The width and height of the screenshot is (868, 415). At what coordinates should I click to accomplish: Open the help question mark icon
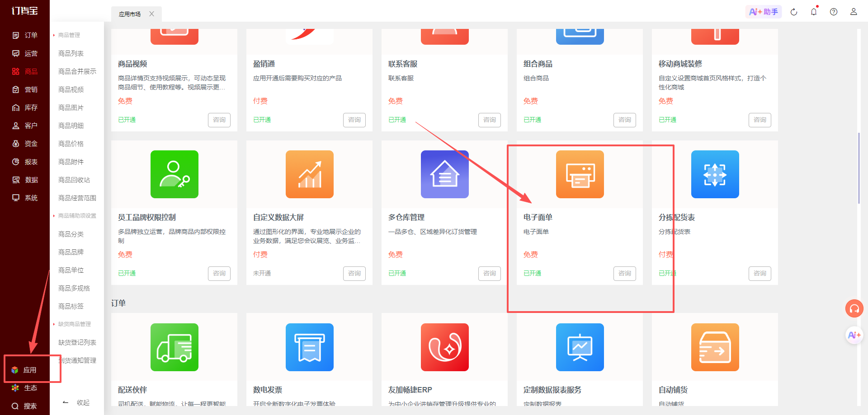[834, 12]
